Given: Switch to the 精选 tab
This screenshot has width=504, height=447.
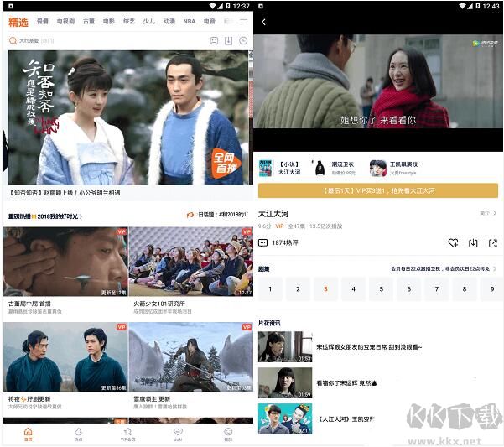Looking at the screenshot, I should [x=18, y=22].
